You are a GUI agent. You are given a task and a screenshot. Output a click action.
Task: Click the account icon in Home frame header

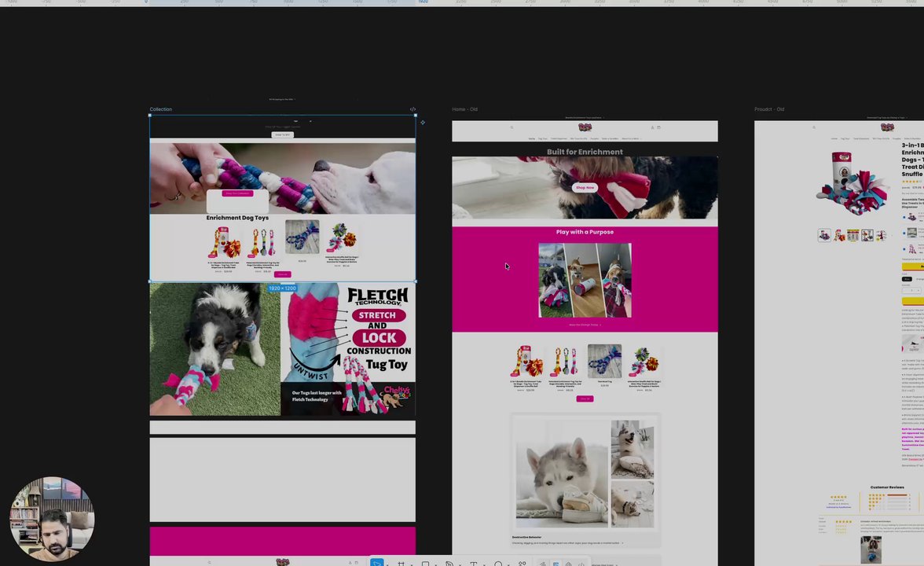click(x=652, y=127)
